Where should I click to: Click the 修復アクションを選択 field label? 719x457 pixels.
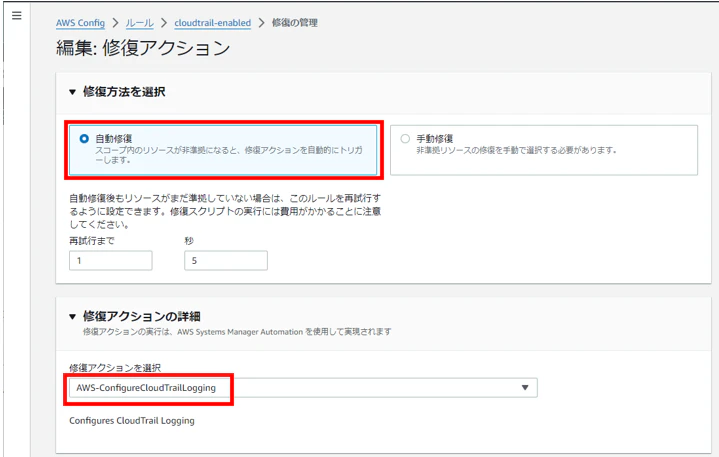click(115, 368)
